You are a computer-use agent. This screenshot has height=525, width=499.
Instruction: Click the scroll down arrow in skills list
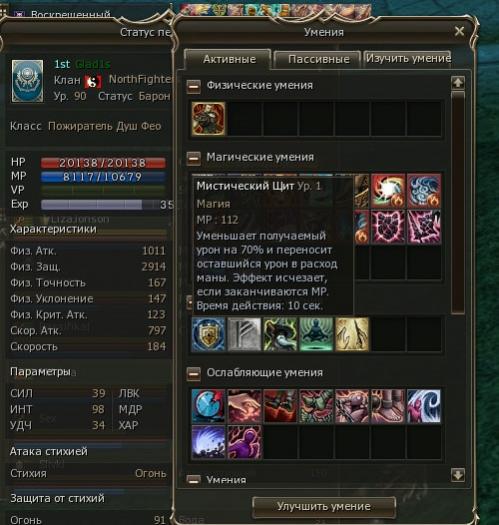coord(458,474)
